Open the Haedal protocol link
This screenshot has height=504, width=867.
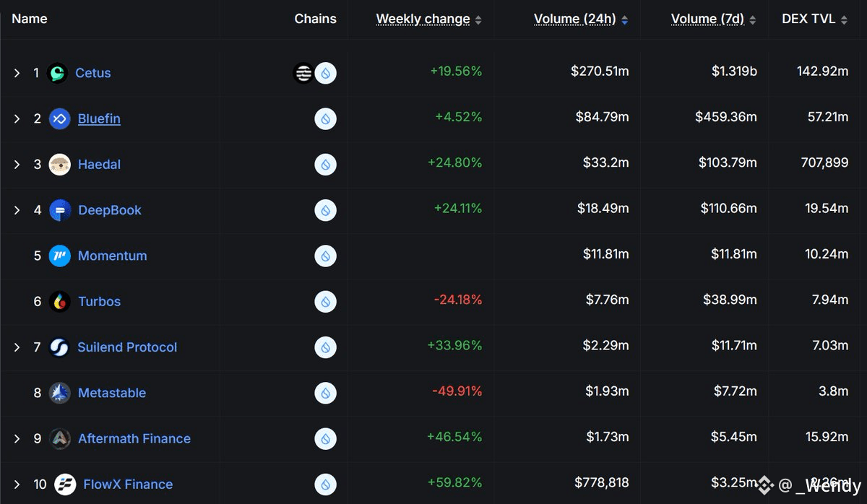click(x=99, y=165)
